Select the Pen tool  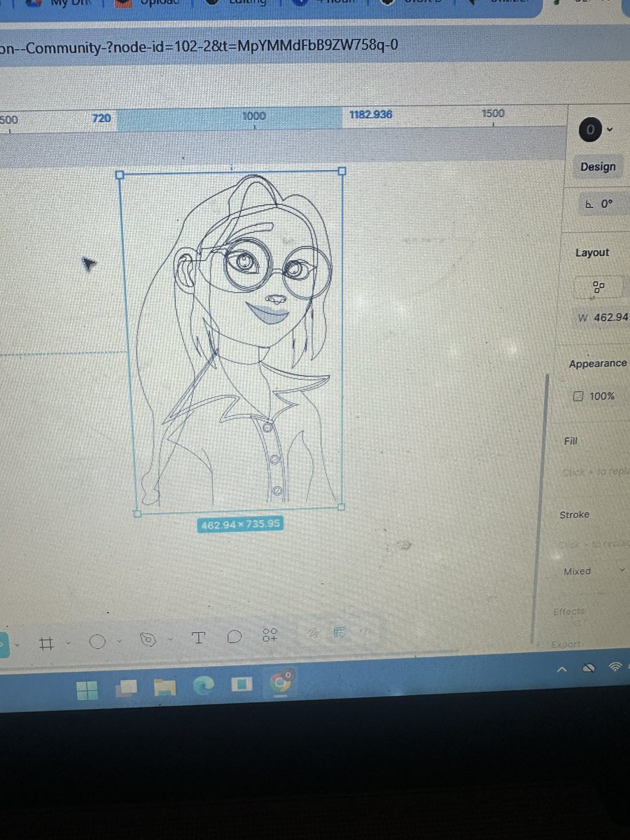click(x=148, y=639)
